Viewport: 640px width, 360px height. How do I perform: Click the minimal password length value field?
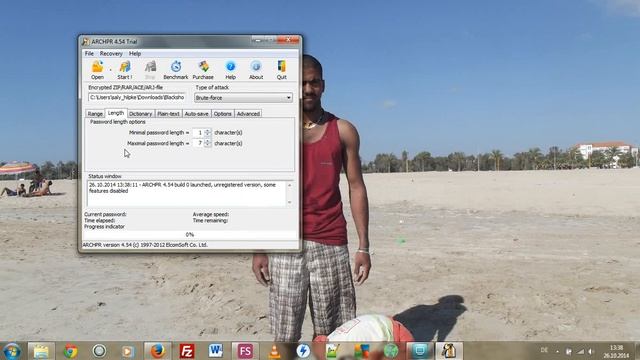(x=198, y=133)
